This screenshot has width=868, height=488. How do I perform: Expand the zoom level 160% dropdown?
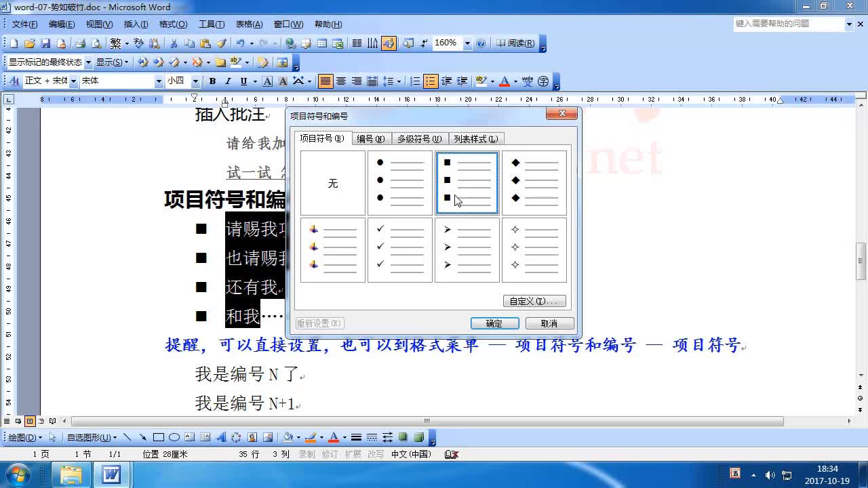tap(466, 43)
